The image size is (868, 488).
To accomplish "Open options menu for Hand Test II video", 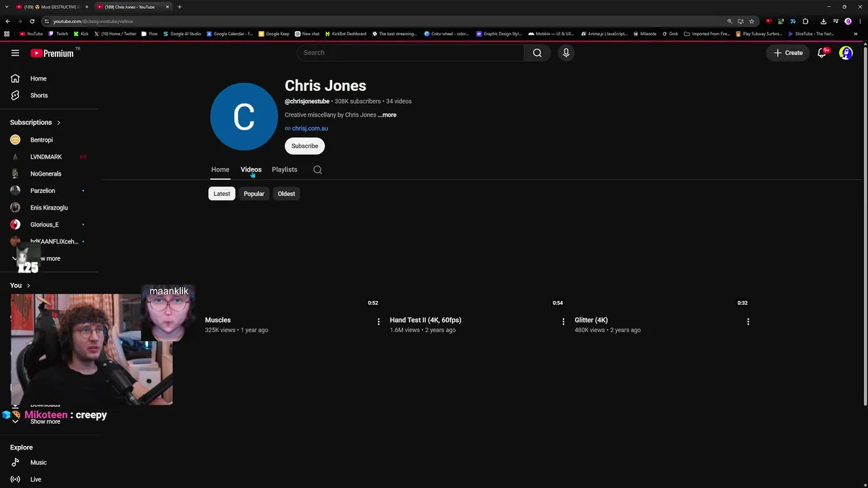I will [563, 322].
